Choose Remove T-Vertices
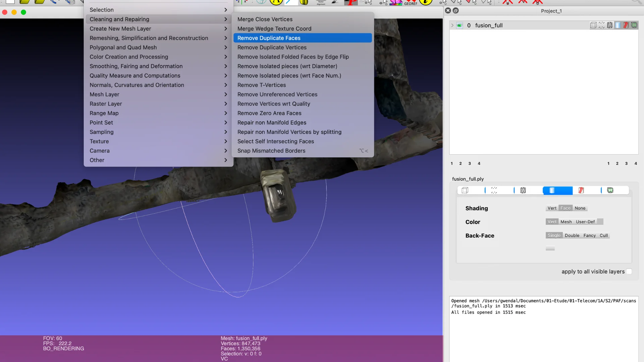The image size is (644, 362). (x=303, y=85)
